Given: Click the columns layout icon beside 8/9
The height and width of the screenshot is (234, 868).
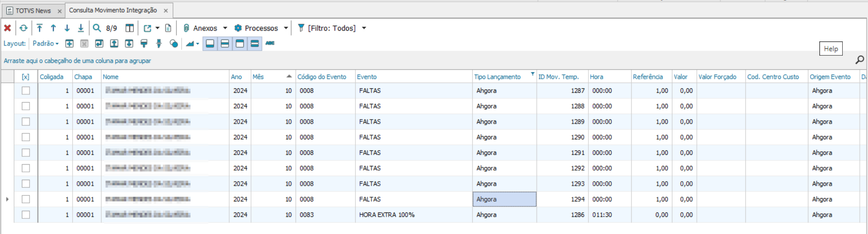Looking at the screenshot, I should pyautogui.click(x=130, y=28).
